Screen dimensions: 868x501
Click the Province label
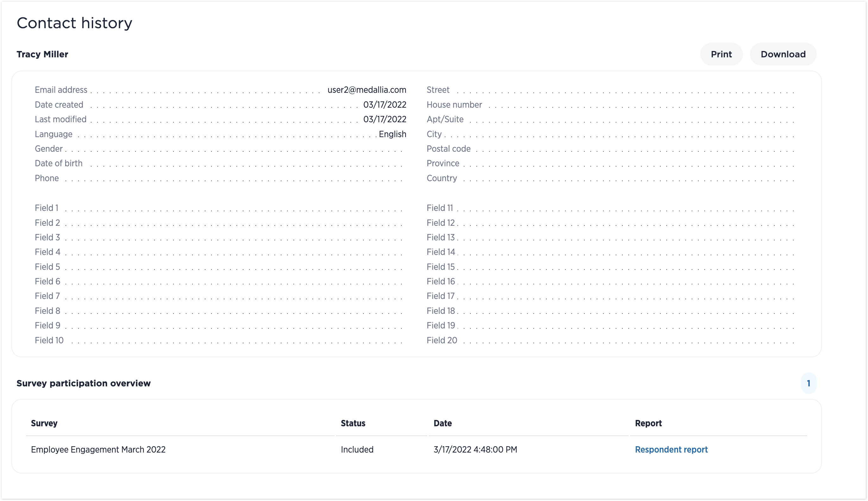[443, 163]
